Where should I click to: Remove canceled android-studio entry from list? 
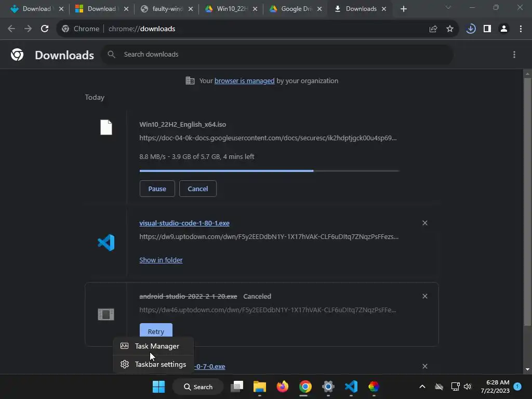tap(425, 296)
